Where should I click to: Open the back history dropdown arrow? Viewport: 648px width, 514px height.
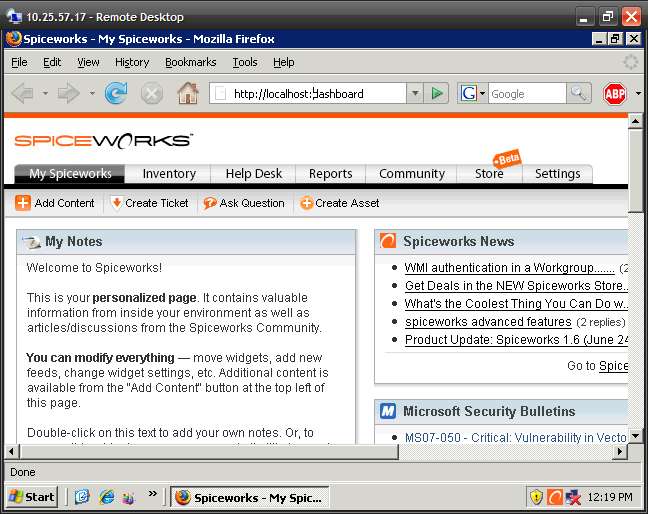tap(45, 93)
